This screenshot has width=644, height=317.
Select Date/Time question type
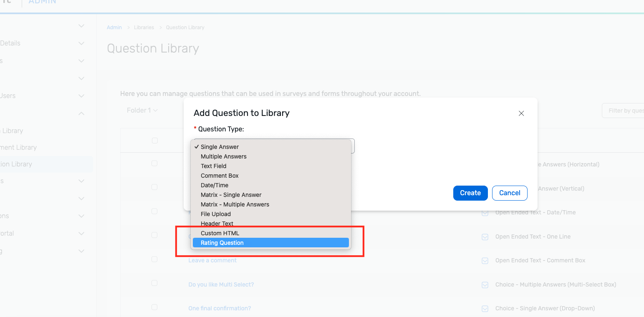(270, 185)
